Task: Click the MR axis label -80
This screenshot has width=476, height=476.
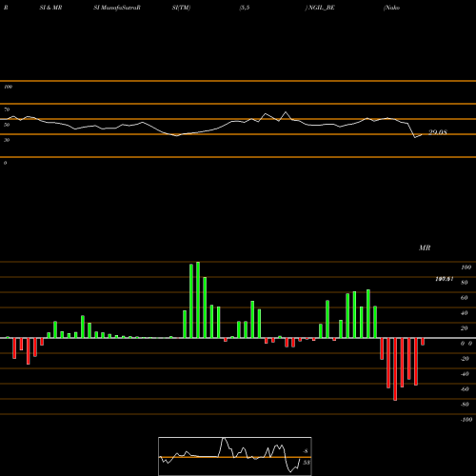Action: 465,405
